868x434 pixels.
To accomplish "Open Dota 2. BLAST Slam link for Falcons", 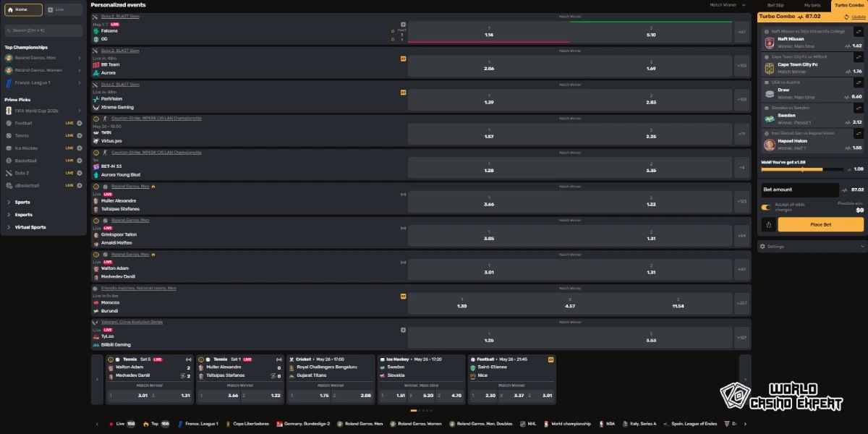I will coord(121,16).
